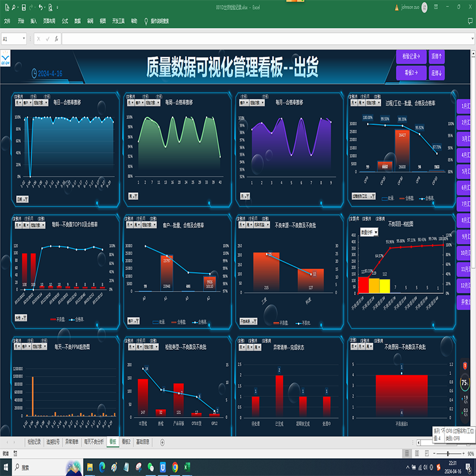476x476 pixels.
Task: Open Google Chrome from the taskbar
Action: click(175, 467)
